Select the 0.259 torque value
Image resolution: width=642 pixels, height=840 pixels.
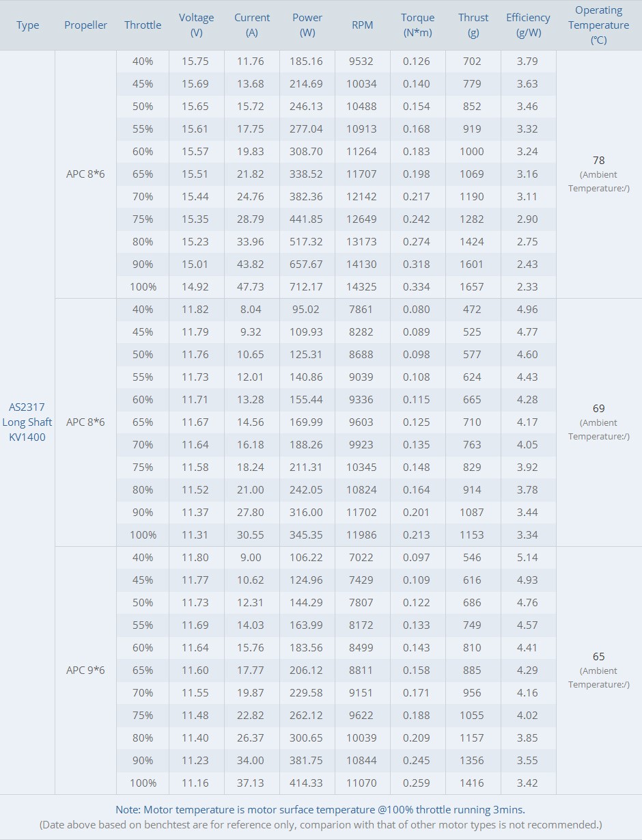(417, 783)
